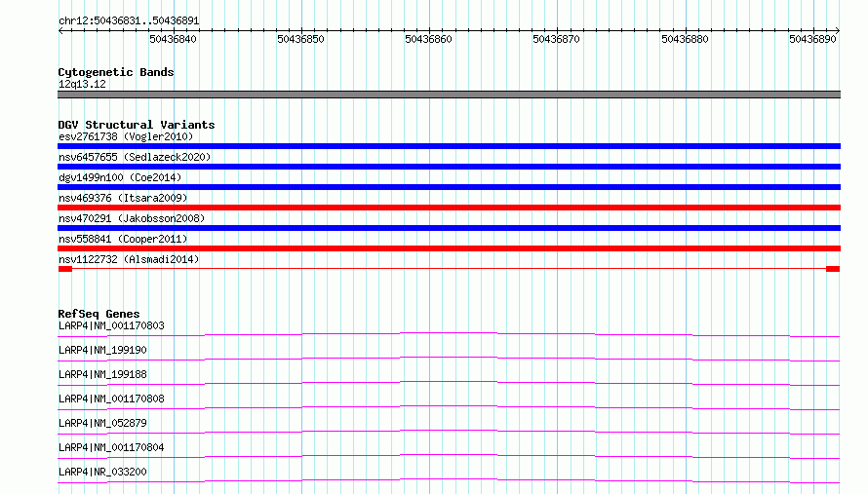This screenshot has height=494, width=868.
Task: Open variant nsv1122732 (Alsmadi2014) label
Action: 129,259
